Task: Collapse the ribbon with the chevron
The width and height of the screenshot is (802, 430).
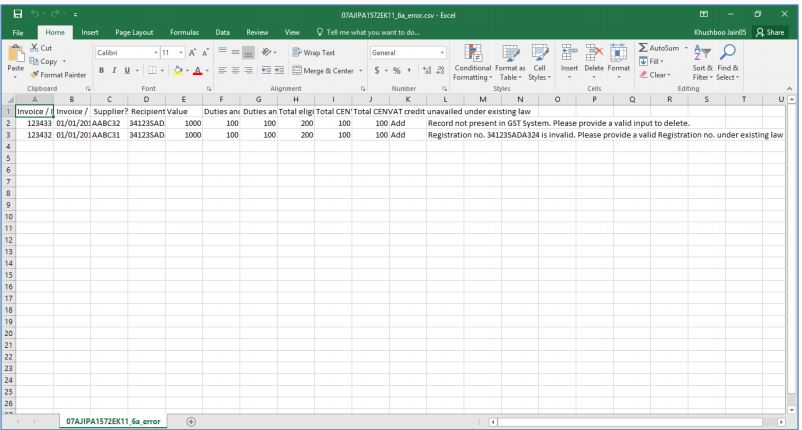Action: pos(789,88)
